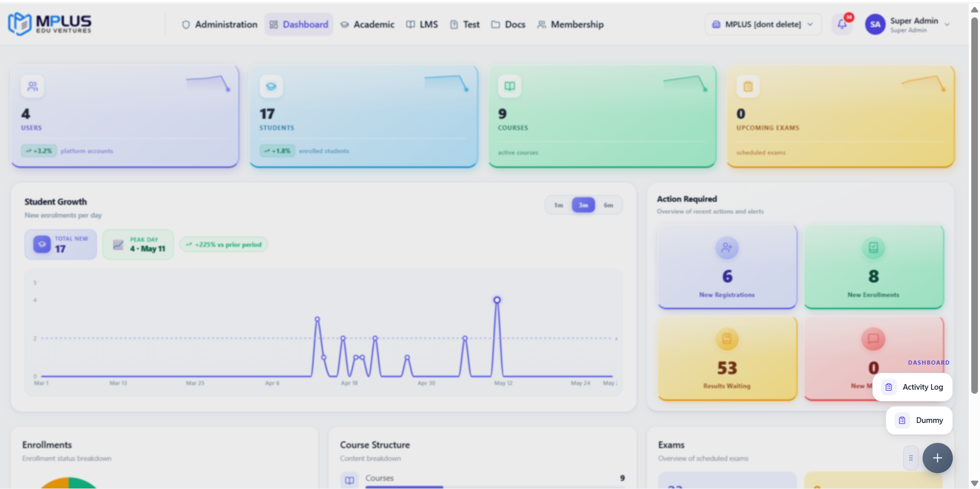The image size is (980, 489).
Task: Click the Enrollments section heading
Action: [x=47, y=445]
